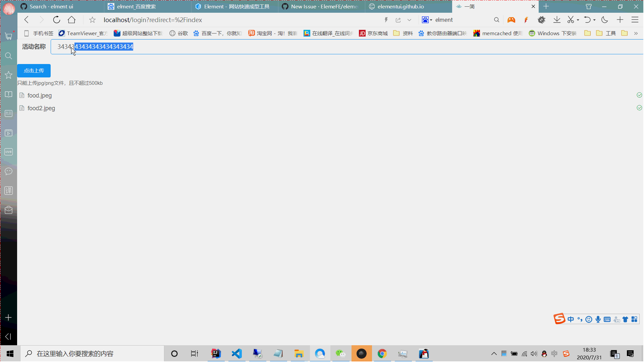Open the browser home page icon

71,20
